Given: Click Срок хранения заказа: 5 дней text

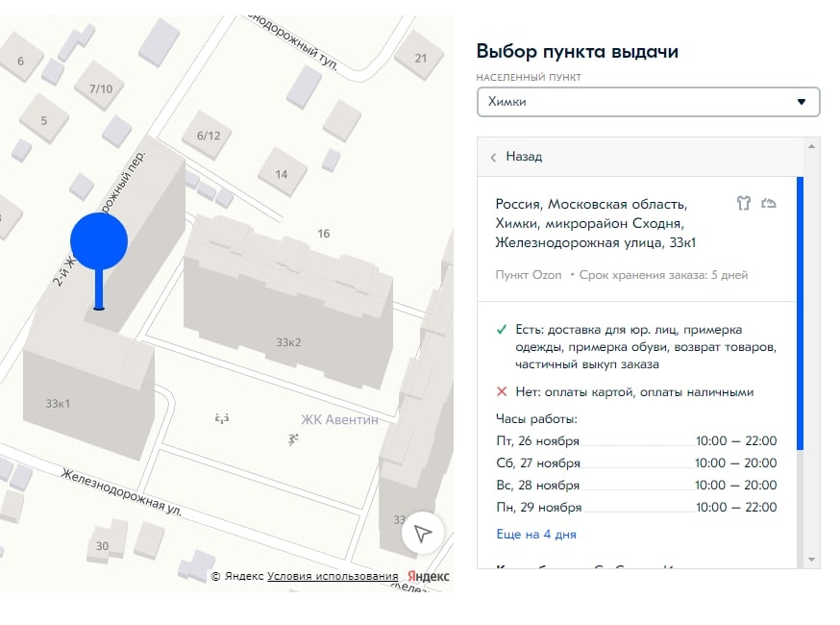Looking at the screenshot, I should [x=663, y=275].
